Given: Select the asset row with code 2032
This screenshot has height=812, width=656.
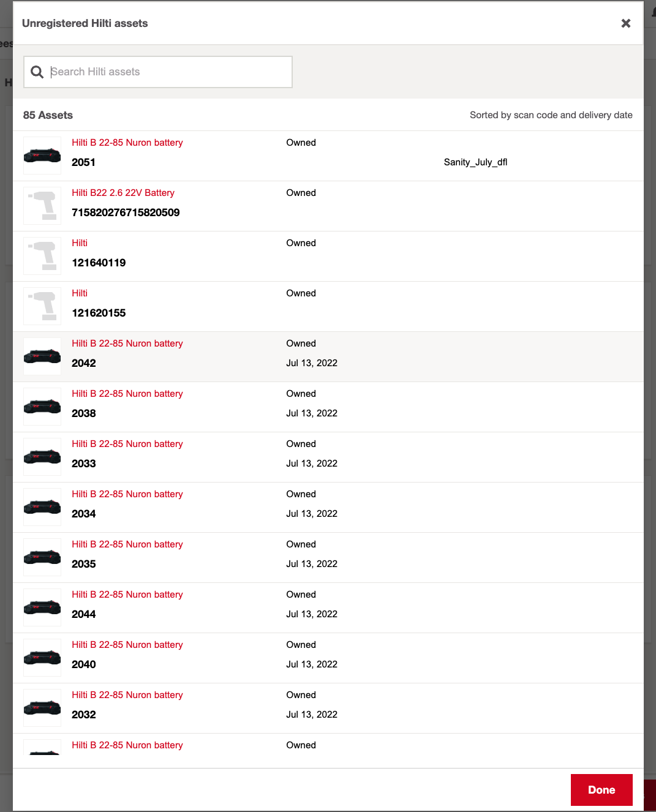Looking at the screenshot, I should 328,709.
